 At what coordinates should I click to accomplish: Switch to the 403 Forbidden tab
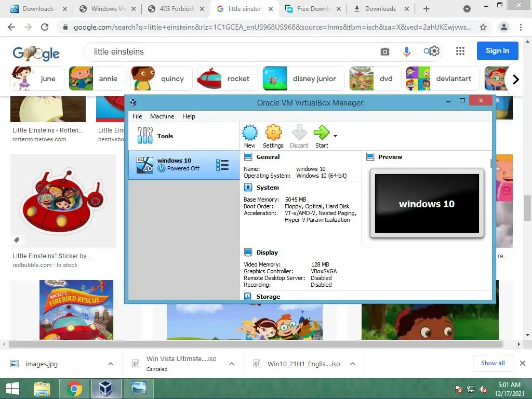(x=177, y=9)
